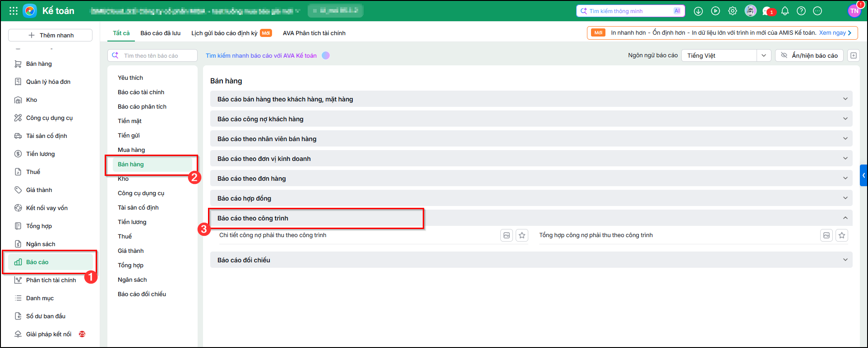Toggle Ẩn/hiện báo cáo visibility button
Viewport: 868px width, 348px height.
pyautogui.click(x=809, y=55)
